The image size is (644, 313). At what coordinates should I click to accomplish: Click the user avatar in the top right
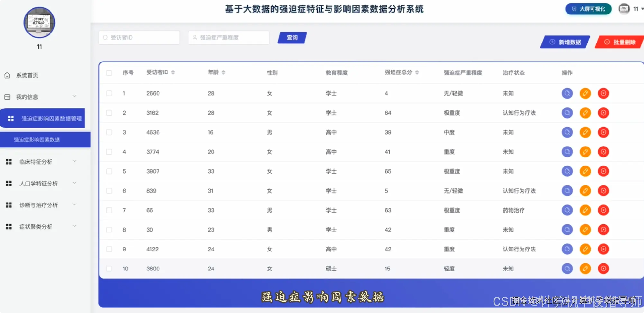pyautogui.click(x=623, y=9)
